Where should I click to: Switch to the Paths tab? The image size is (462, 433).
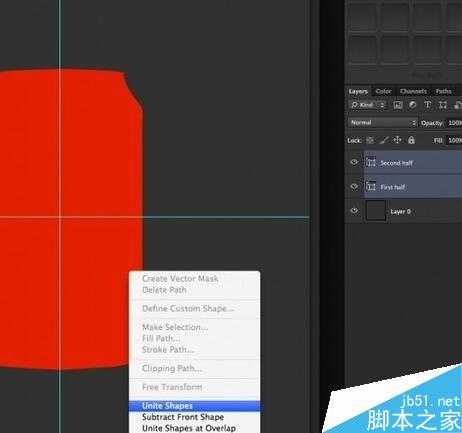click(443, 91)
